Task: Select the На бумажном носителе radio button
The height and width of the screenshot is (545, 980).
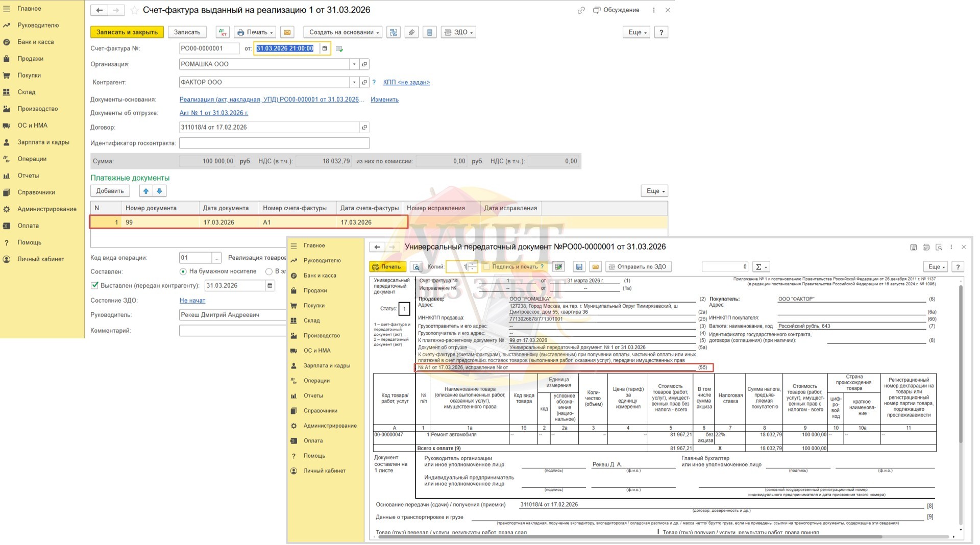Action: (183, 271)
